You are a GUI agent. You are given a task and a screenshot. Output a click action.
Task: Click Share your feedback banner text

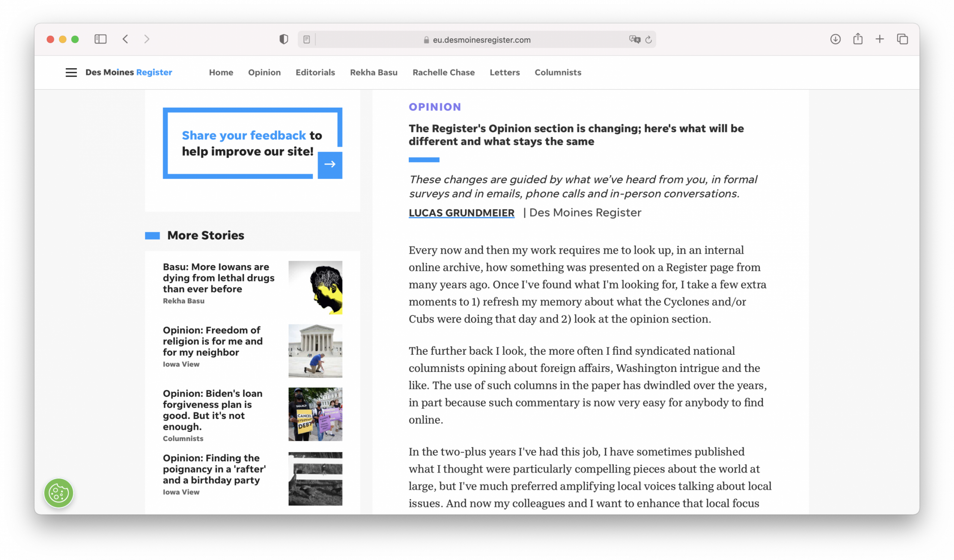[252, 143]
